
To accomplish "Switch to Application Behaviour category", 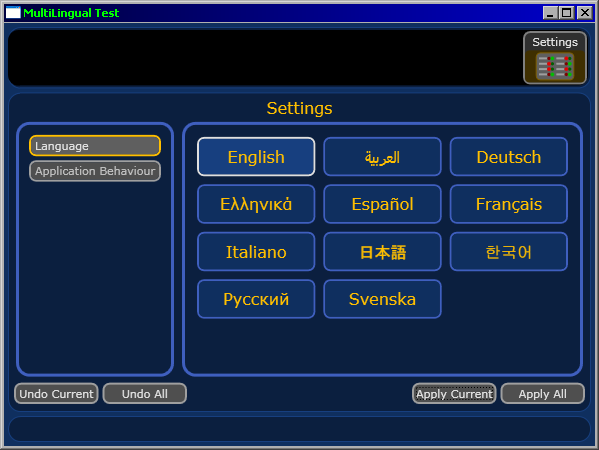I will (95, 171).
